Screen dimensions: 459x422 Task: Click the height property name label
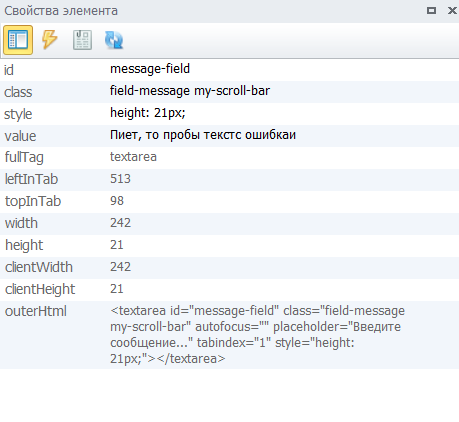(24, 246)
